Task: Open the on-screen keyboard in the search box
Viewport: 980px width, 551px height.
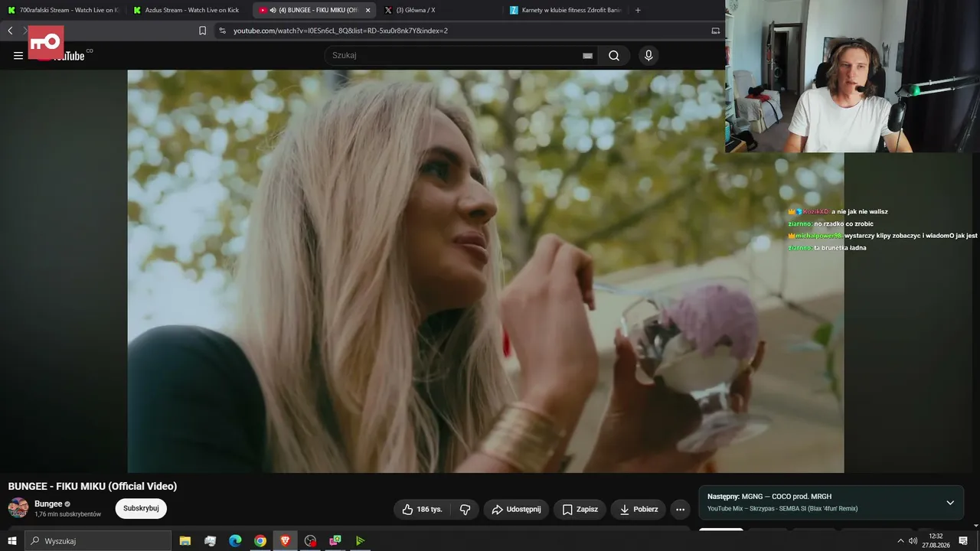Action: pos(588,56)
